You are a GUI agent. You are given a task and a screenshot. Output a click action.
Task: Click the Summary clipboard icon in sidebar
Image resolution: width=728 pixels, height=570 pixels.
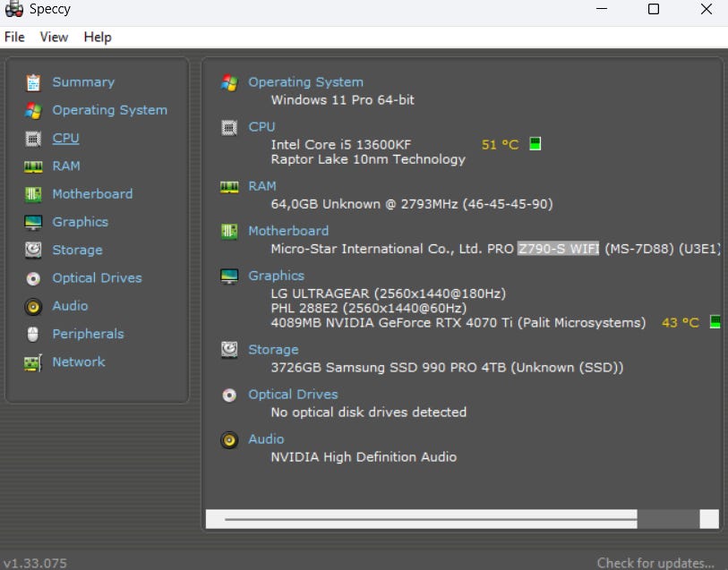[33, 82]
